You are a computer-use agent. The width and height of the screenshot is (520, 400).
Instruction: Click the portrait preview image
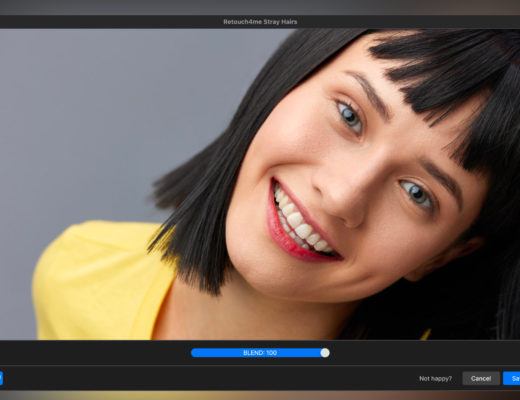(x=260, y=184)
